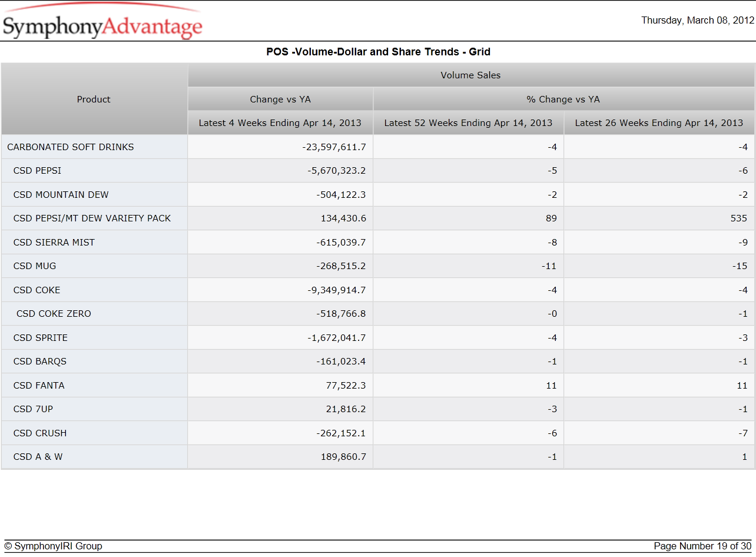756x557 pixels.
Task: Select the value -504,122.3
Action: point(341,195)
